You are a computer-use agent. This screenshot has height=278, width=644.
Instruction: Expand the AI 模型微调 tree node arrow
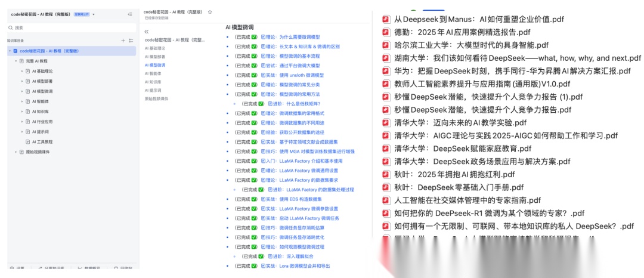(23, 91)
